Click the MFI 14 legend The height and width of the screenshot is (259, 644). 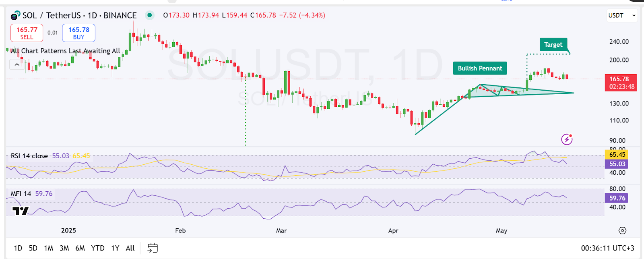[21, 194]
